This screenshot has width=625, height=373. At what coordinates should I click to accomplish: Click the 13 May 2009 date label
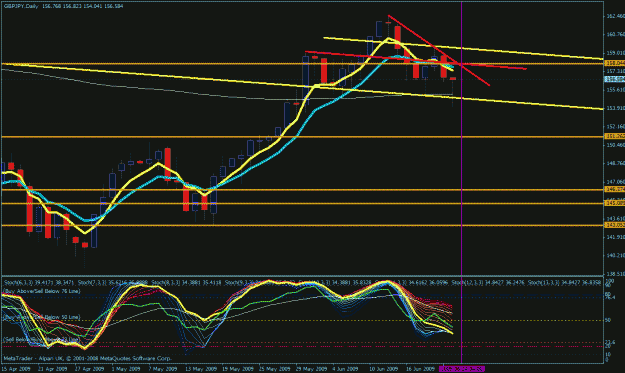200,369
